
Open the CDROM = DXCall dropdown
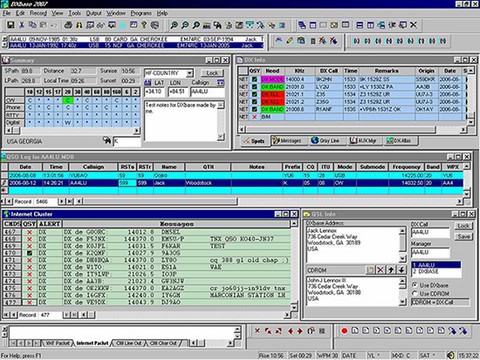pyautogui.click(x=440, y=302)
